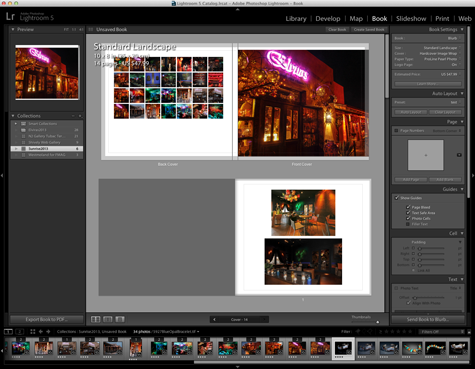Open the Library module

296,19
